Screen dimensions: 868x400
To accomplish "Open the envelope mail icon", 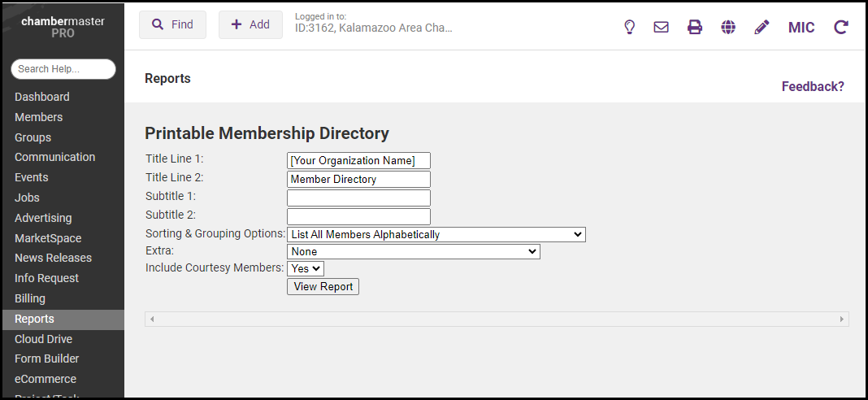I will pyautogui.click(x=662, y=27).
